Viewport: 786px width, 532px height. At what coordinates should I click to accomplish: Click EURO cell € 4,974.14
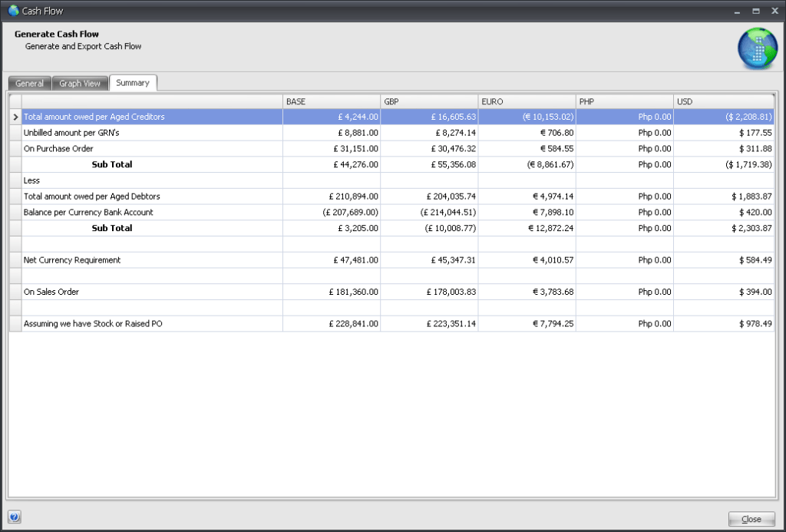tap(527, 197)
